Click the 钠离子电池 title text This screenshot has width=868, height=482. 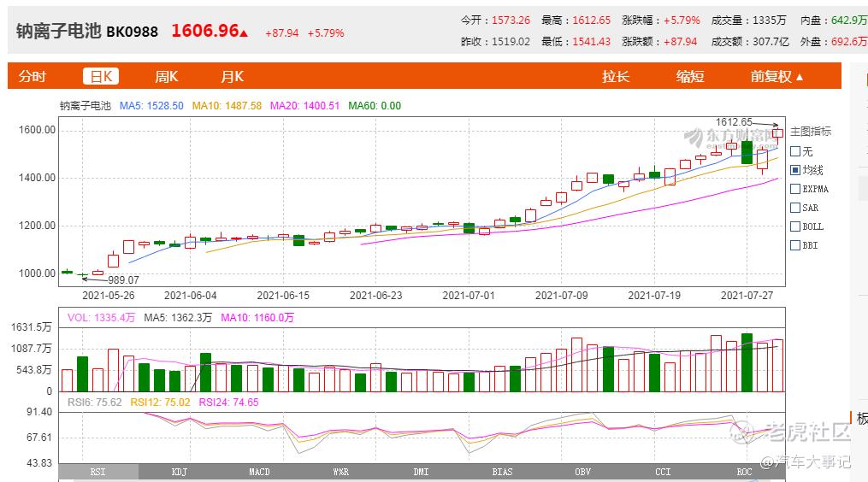tap(59, 31)
